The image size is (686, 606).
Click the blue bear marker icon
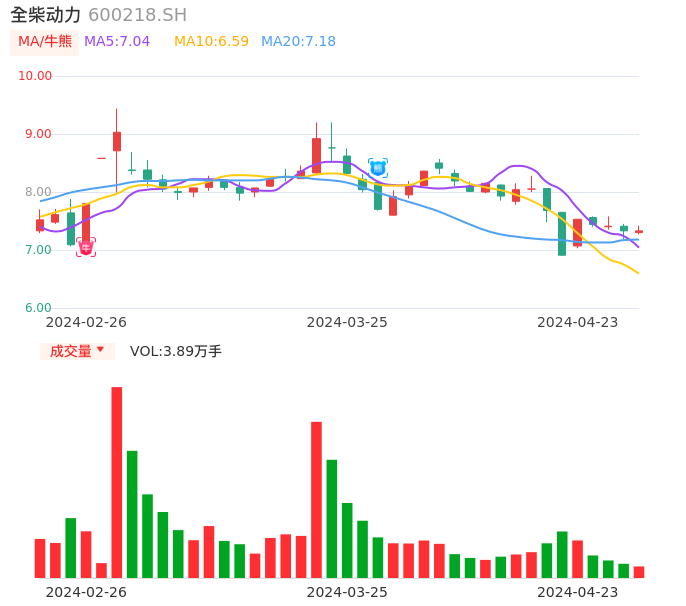point(378,168)
